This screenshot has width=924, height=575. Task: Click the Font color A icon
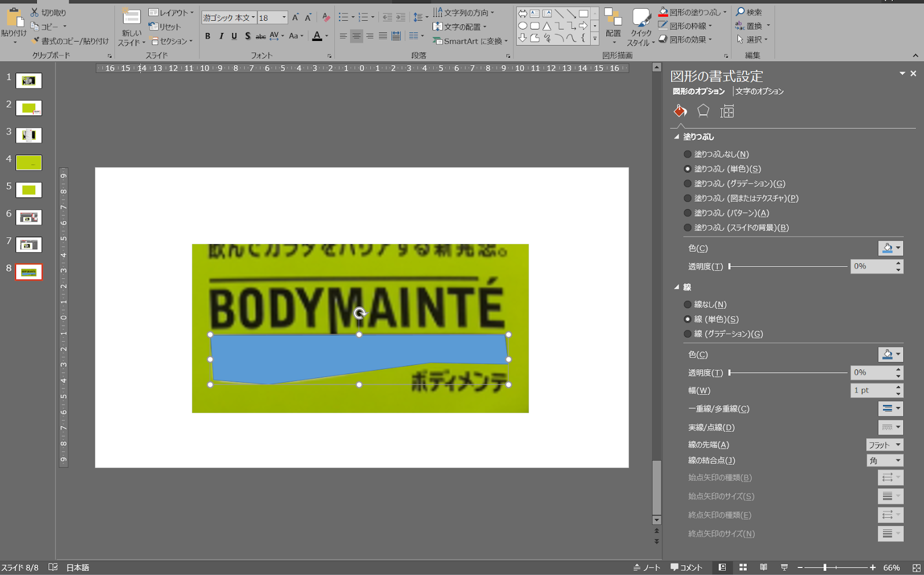[317, 36]
